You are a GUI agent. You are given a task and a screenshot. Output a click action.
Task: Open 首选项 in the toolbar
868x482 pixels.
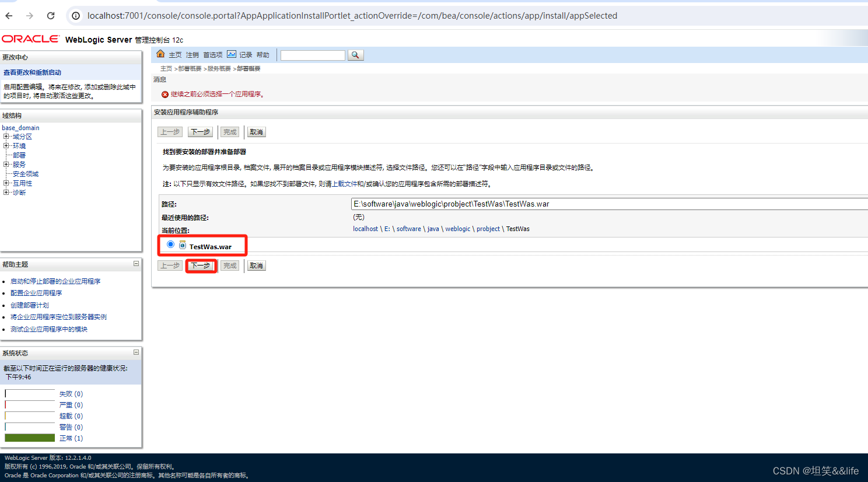(x=213, y=55)
